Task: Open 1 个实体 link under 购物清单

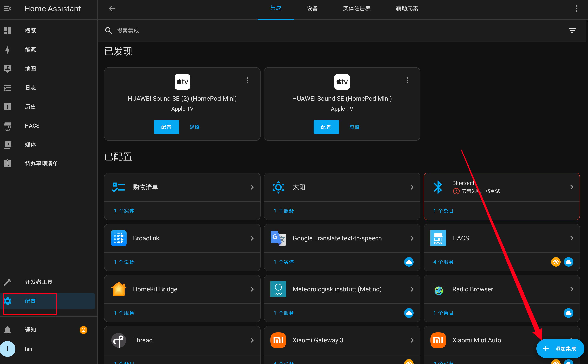Action: click(x=124, y=211)
